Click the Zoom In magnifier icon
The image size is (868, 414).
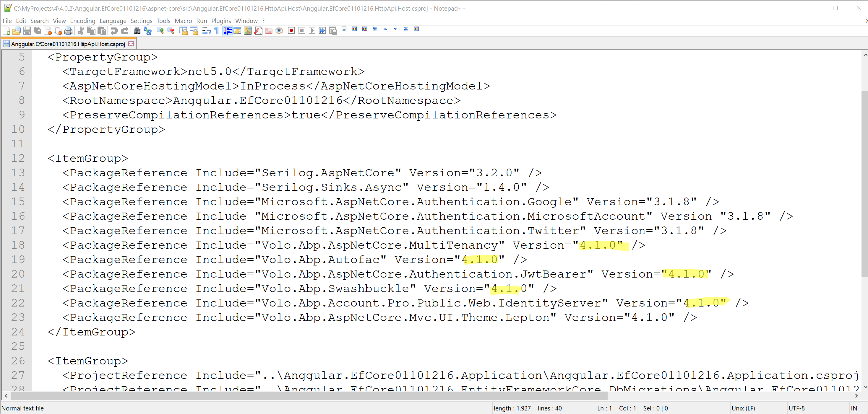[x=160, y=31]
